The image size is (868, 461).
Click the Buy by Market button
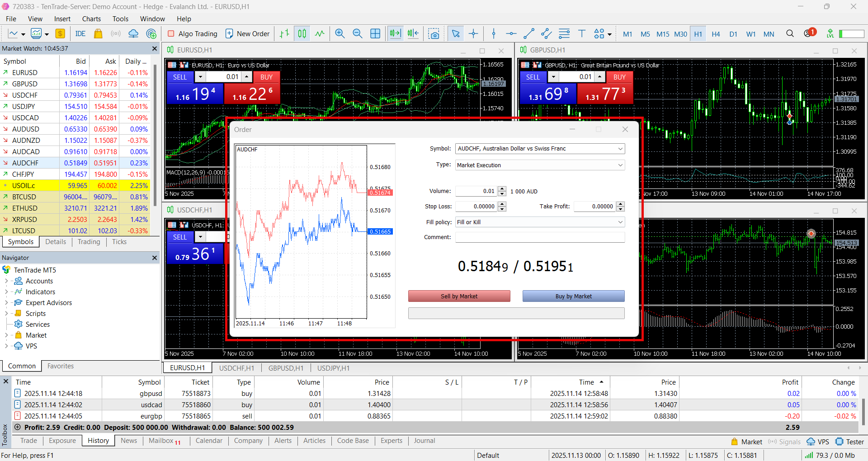coord(573,296)
